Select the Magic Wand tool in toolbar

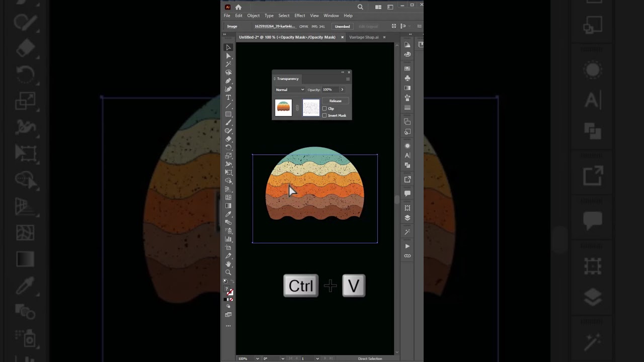228,64
